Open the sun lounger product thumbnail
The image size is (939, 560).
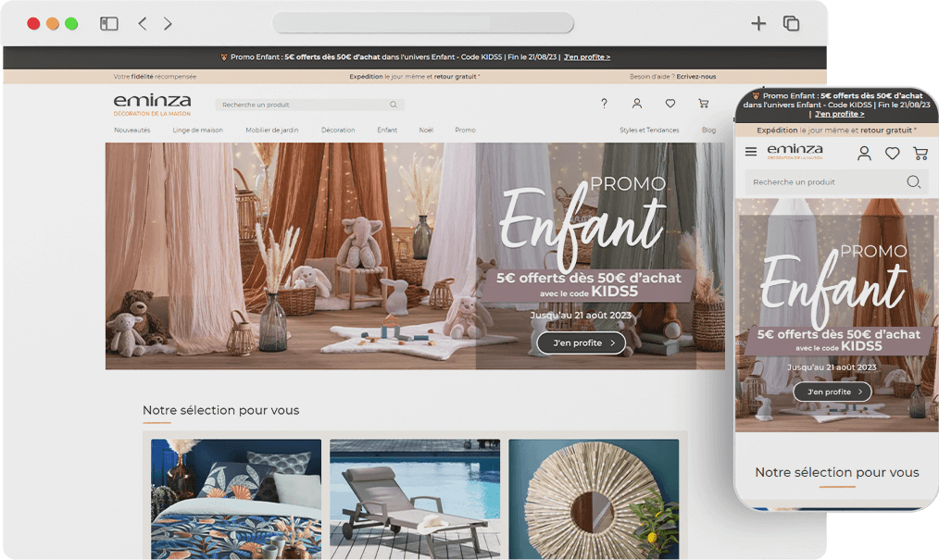415,498
